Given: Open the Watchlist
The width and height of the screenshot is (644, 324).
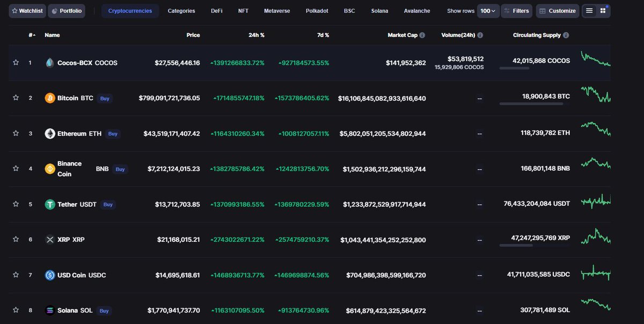Looking at the screenshot, I should click(27, 11).
